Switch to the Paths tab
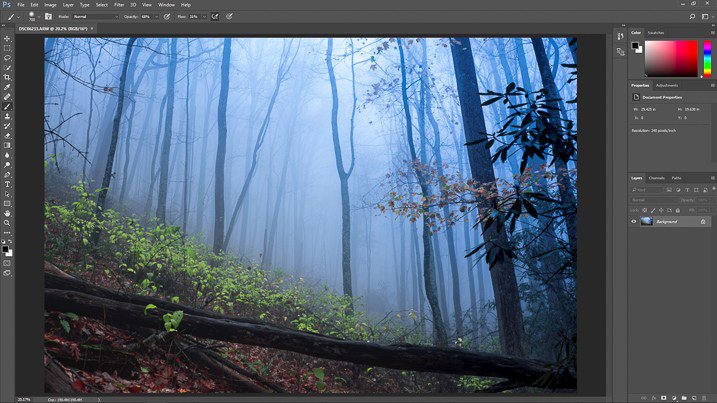This screenshot has width=717, height=403. coord(676,178)
